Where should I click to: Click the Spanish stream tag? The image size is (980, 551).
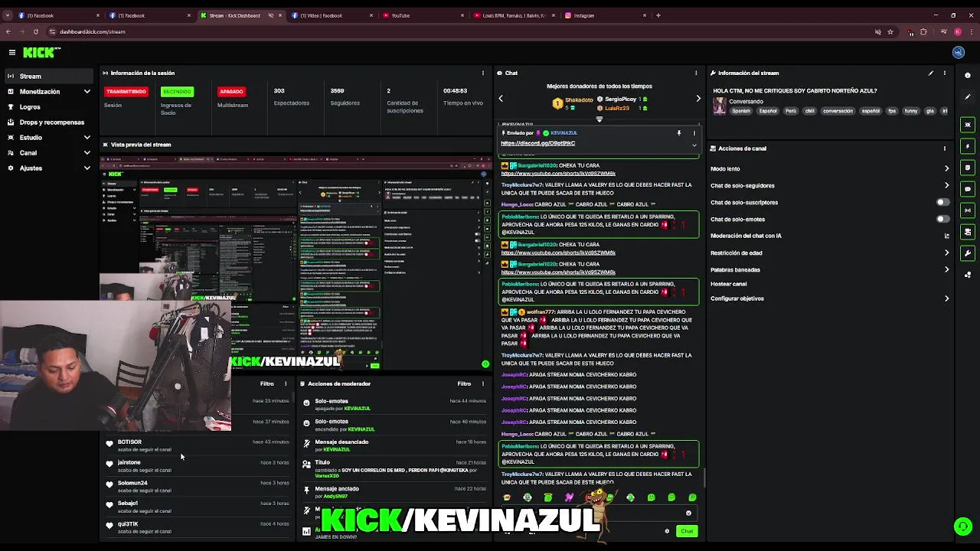click(741, 111)
